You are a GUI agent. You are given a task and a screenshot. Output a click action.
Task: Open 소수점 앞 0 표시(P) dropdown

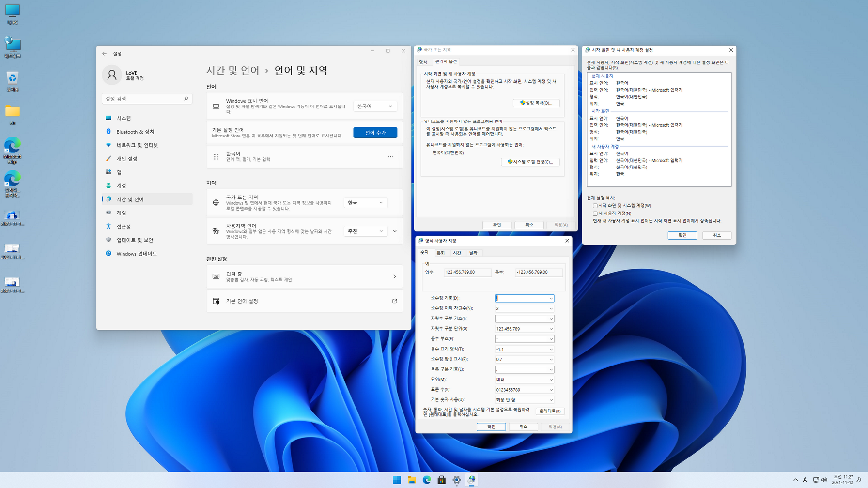pyautogui.click(x=524, y=359)
